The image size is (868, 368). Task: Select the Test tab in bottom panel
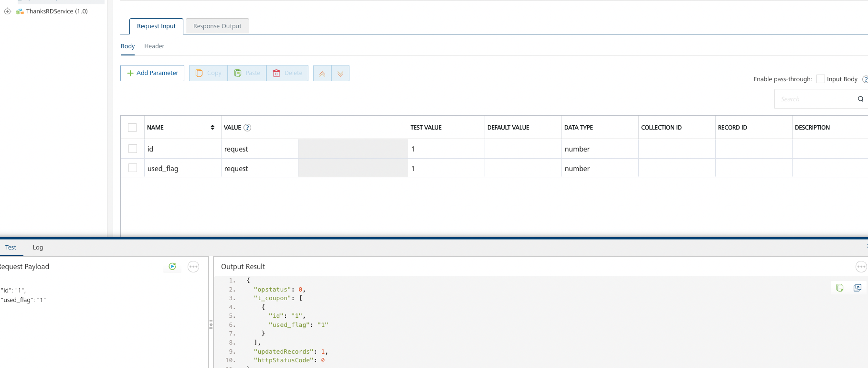tap(11, 248)
